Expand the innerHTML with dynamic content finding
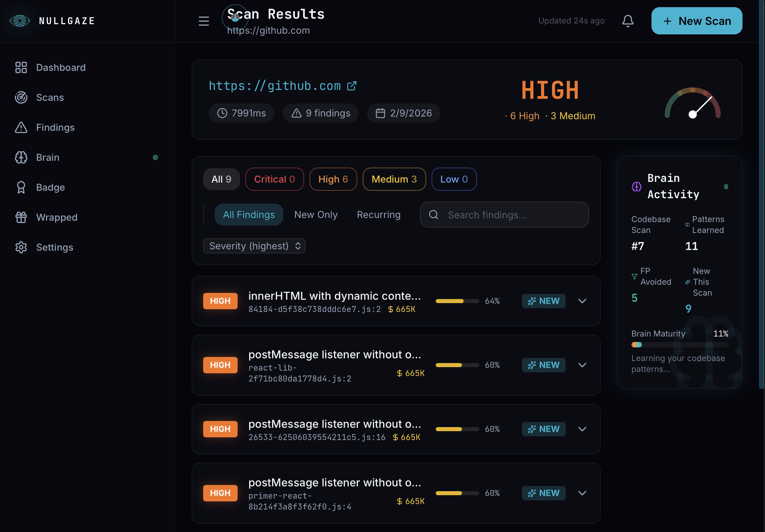765x532 pixels. tap(582, 301)
